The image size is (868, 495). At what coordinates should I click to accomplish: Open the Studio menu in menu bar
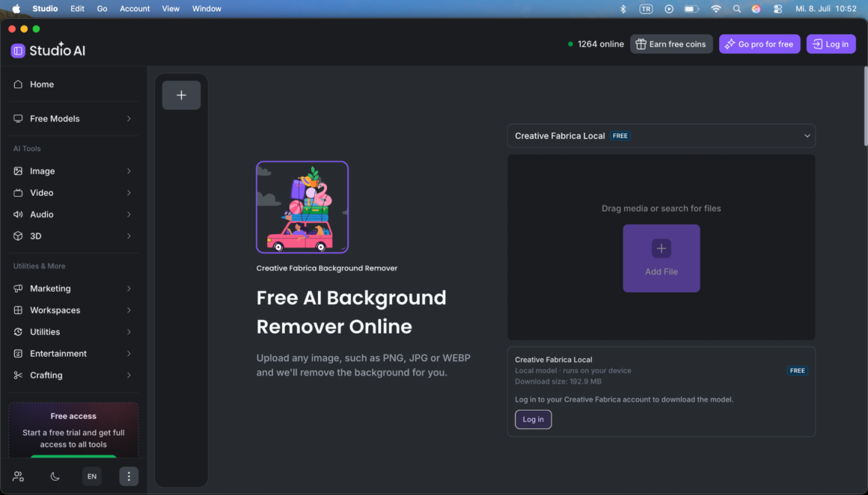pos(45,9)
